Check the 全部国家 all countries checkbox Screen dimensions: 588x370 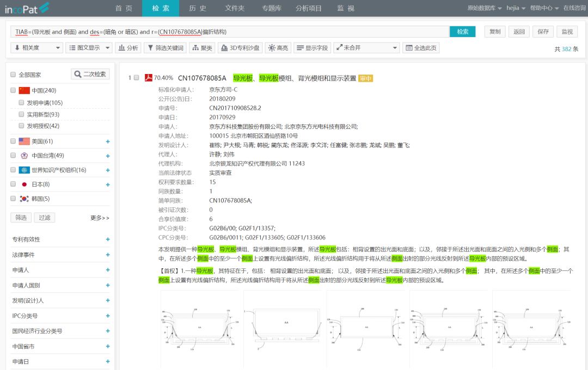tap(13, 74)
